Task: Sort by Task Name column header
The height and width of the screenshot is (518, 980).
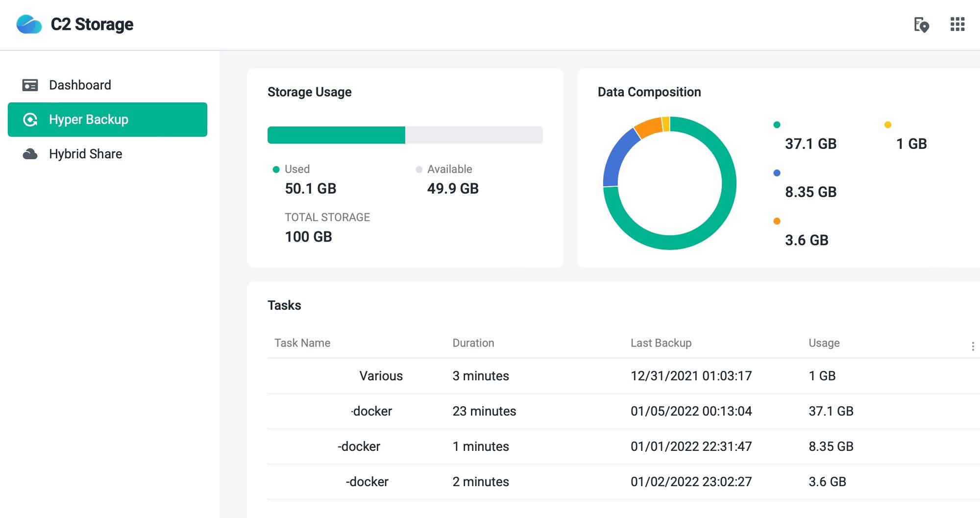Action: coord(302,343)
